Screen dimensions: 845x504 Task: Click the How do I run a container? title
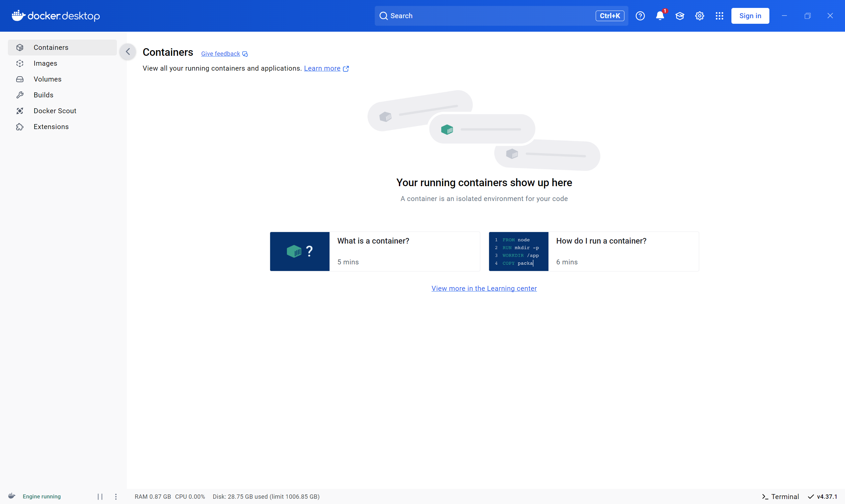point(601,241)
